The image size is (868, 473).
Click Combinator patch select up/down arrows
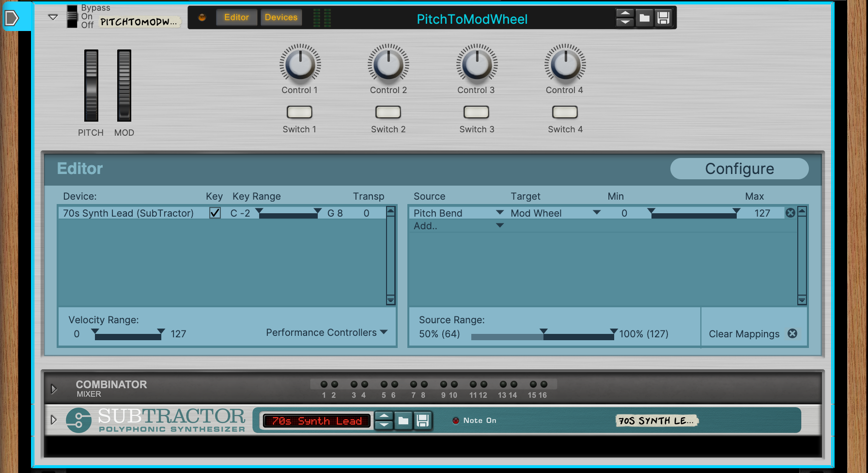(x=625, y=18)
